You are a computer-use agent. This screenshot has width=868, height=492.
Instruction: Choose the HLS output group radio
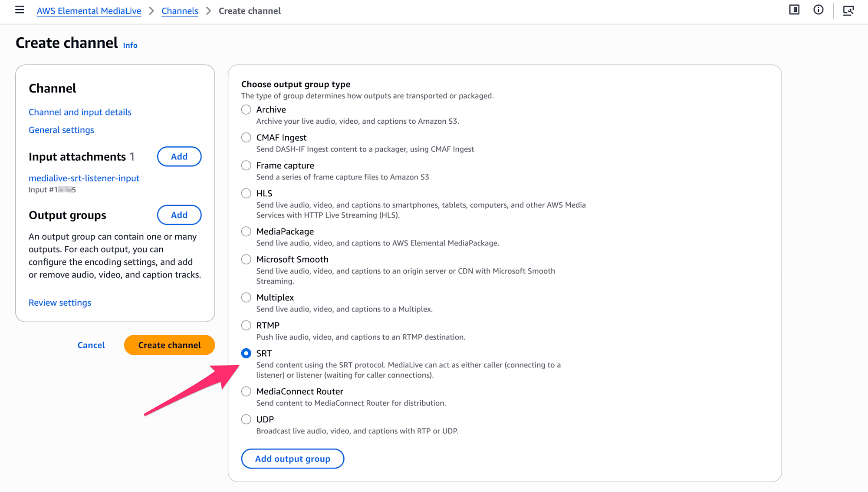pyautogui.click(x=246, y=193)
